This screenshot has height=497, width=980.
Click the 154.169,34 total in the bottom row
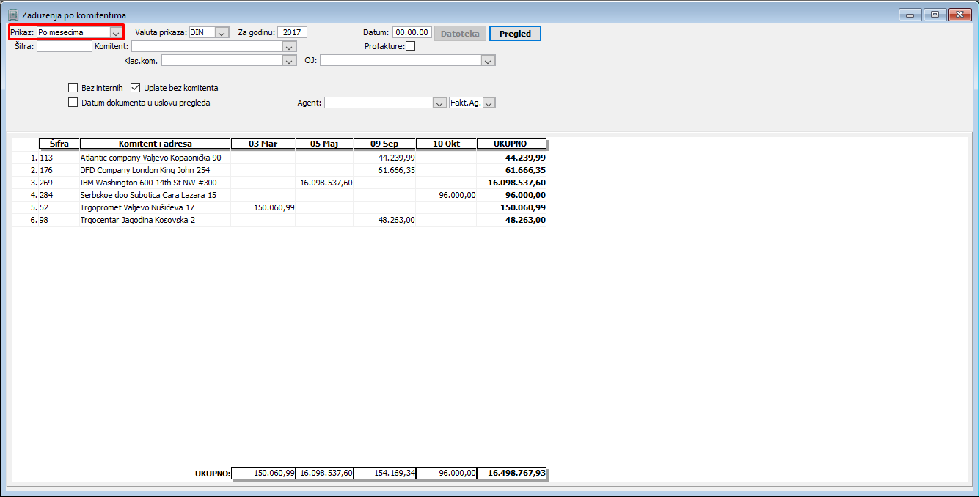click(x=385, y=474)
